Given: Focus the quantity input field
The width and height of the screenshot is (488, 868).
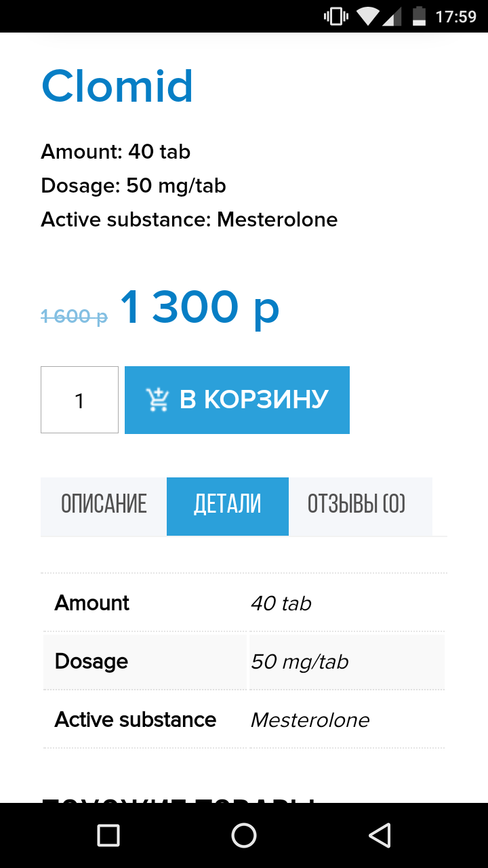Looking at the screenshot, I should pos(79,400).
